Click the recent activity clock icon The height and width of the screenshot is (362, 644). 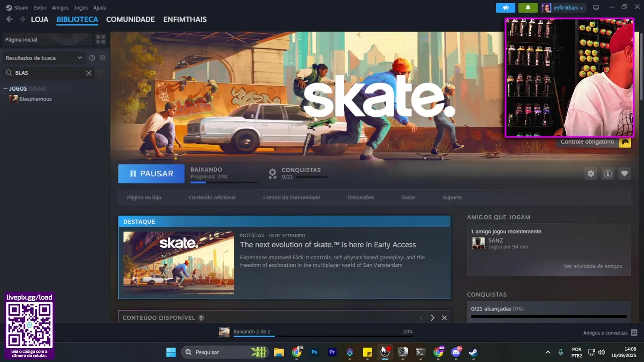click(92, 58)
